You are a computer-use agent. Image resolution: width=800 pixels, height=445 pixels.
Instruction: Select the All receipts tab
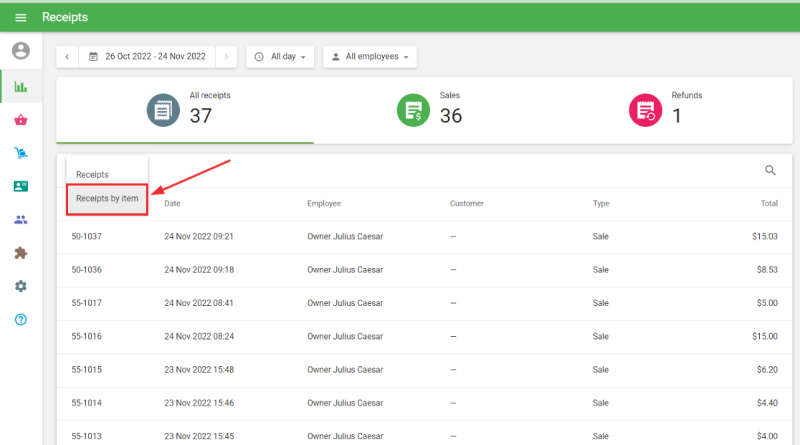(x=185, y=110)
